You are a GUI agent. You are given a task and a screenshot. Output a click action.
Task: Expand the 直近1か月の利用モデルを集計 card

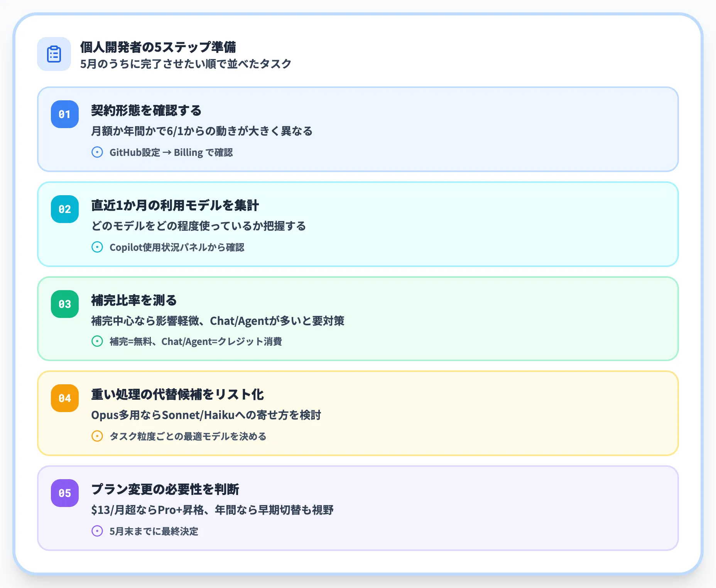(357, 224)
